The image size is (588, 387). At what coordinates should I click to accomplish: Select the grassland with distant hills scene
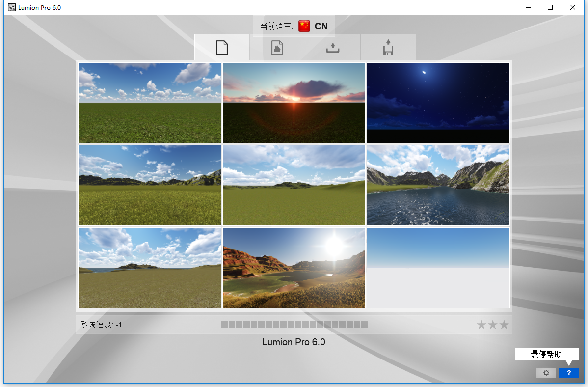150,186
